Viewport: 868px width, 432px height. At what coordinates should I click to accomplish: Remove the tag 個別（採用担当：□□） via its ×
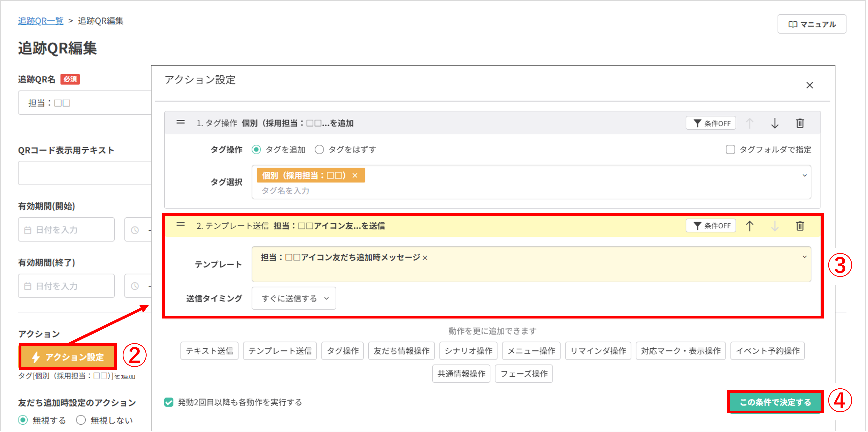point(355,175)
